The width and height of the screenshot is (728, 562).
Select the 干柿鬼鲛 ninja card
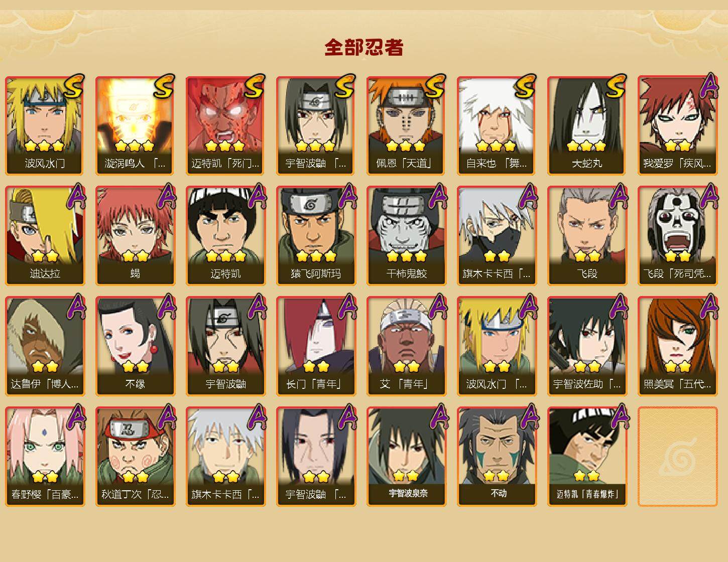tap(407, 236)
